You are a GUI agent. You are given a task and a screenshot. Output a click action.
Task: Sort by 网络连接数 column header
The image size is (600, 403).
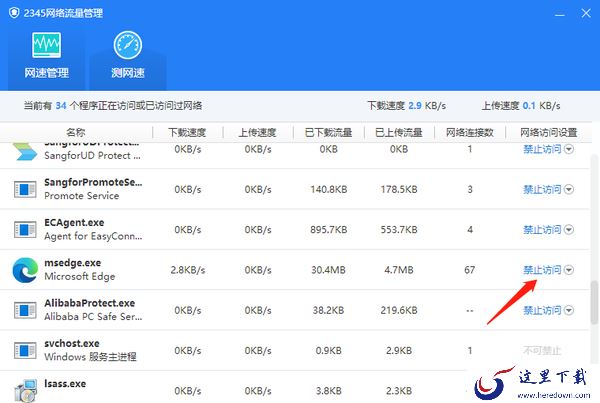(x=470, y=132)
